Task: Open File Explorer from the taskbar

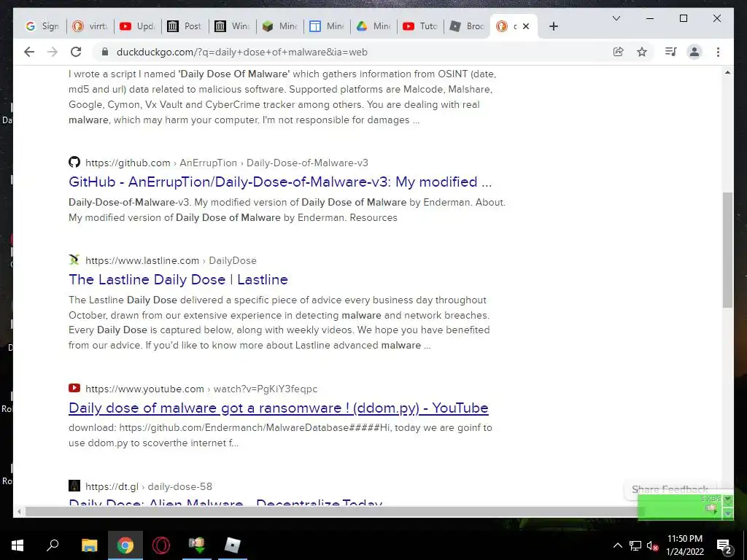Action: coord(89,545)
